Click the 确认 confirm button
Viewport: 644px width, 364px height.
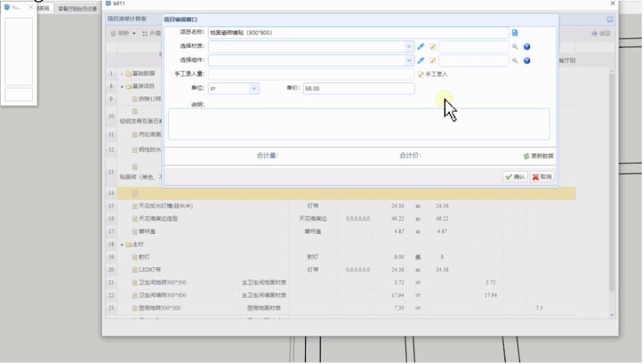point(515,177)
